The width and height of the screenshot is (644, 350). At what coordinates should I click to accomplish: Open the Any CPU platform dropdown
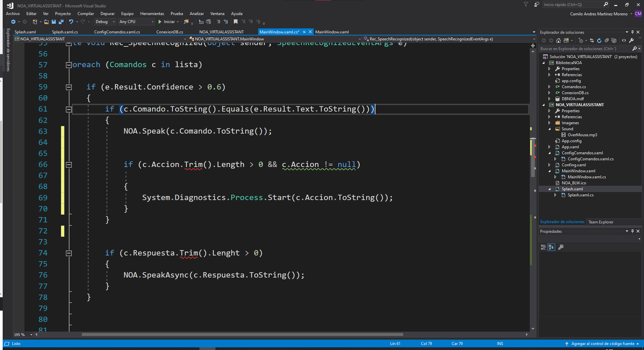coord(137,22)
